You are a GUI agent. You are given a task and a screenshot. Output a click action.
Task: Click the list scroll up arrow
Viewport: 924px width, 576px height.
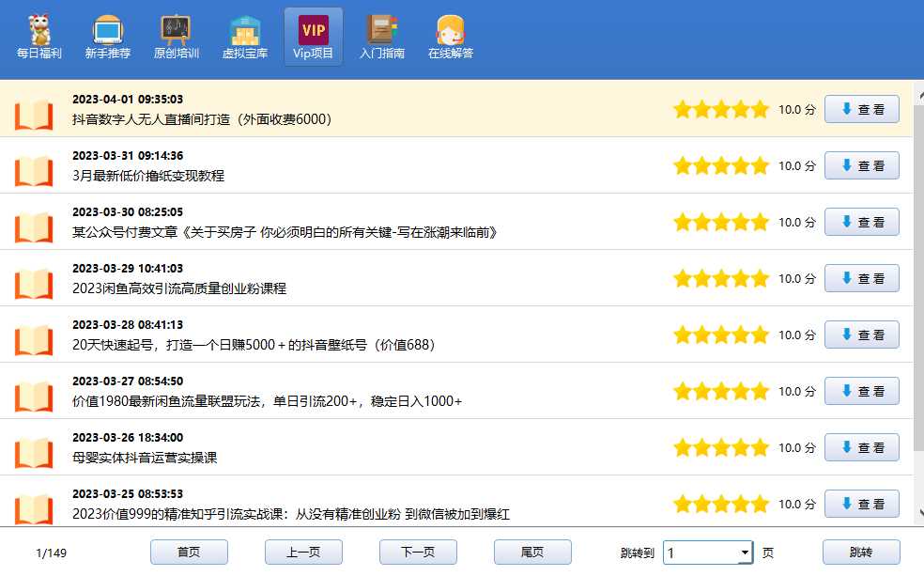(x=919, y=96)
